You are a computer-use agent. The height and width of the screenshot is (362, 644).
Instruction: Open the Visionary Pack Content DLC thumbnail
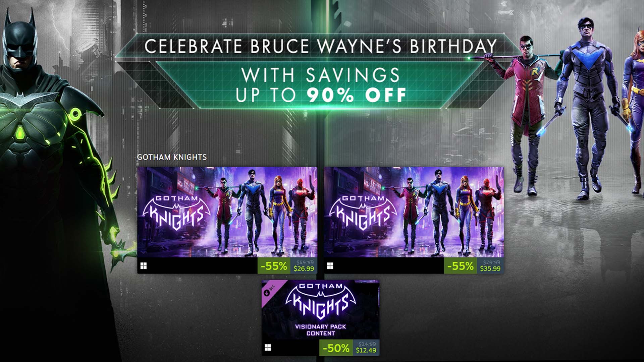point(320,310)
